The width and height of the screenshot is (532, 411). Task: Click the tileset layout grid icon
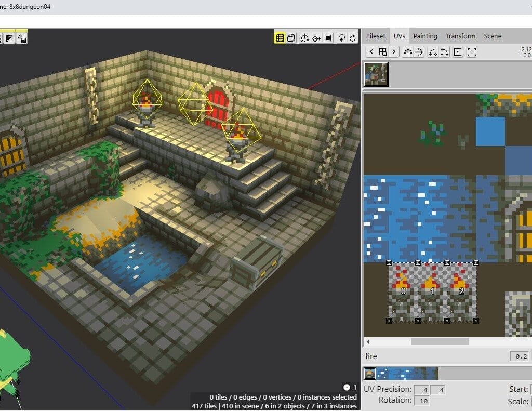(383, 51)
